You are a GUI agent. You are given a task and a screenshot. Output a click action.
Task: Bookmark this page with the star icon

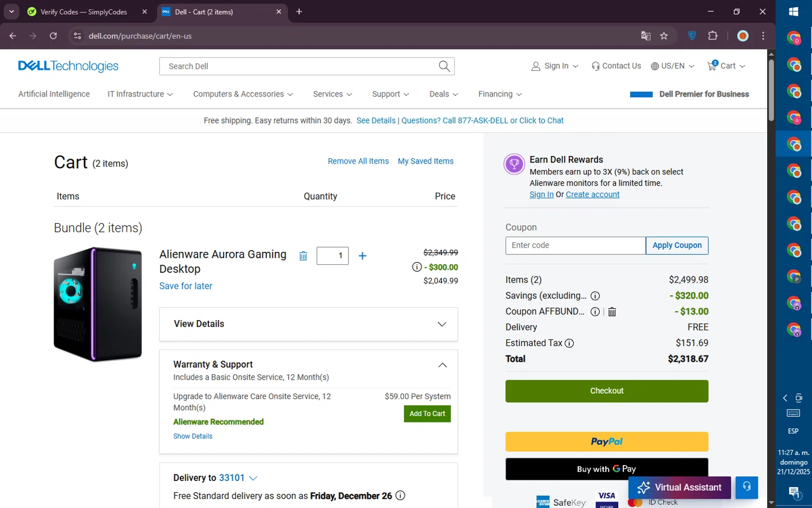[x=664, y=36]
